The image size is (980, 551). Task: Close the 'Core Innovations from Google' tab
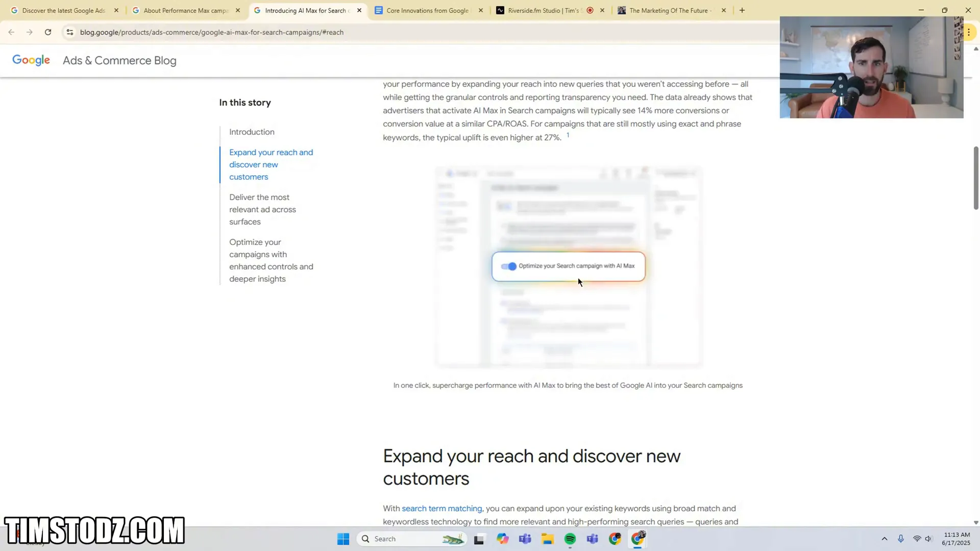(481, 10)
